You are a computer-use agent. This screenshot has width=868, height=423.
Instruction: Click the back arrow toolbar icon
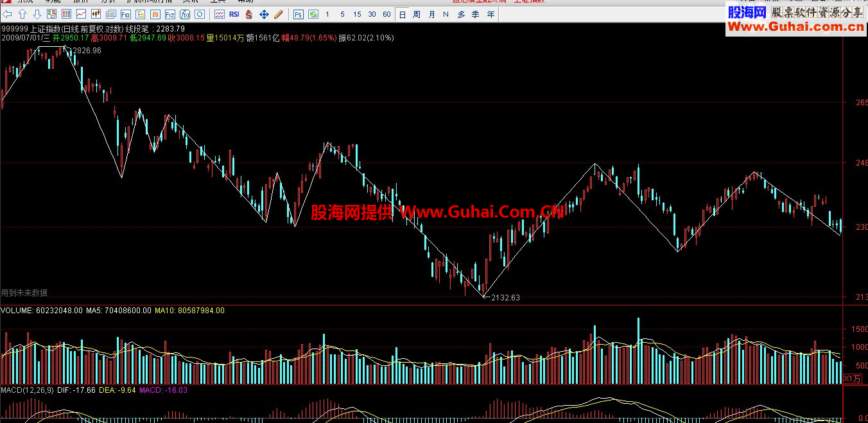8,13
